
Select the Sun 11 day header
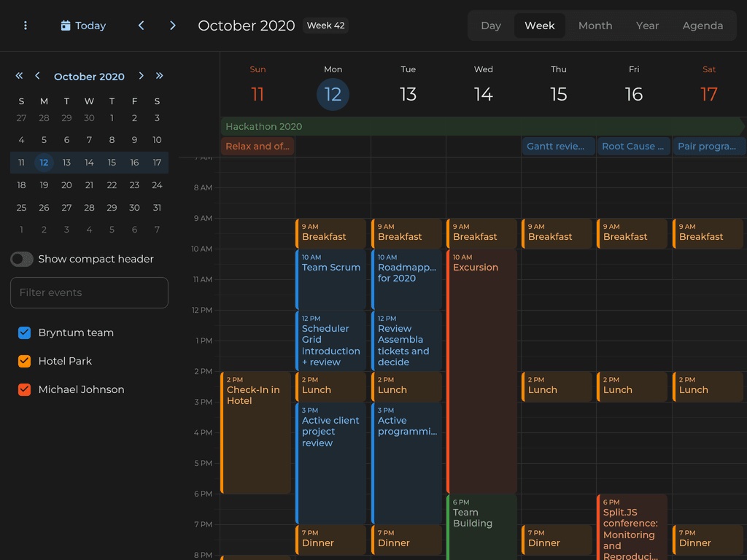[258, 85]
